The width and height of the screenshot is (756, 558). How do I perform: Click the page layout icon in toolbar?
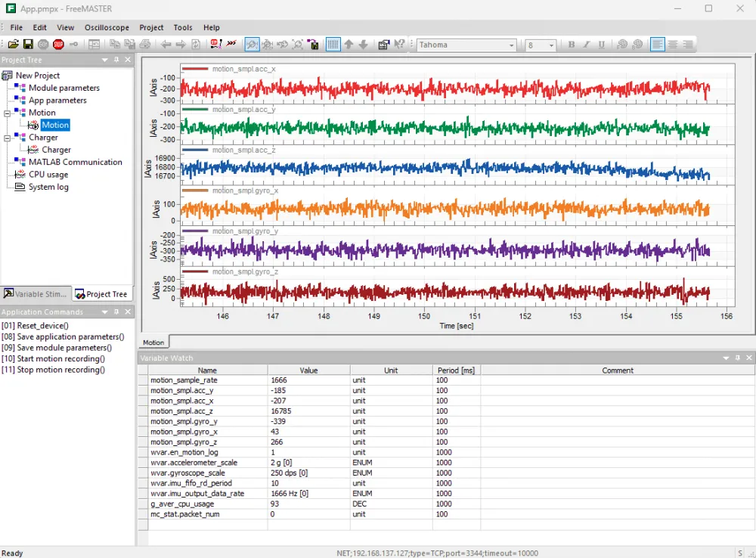94,45
